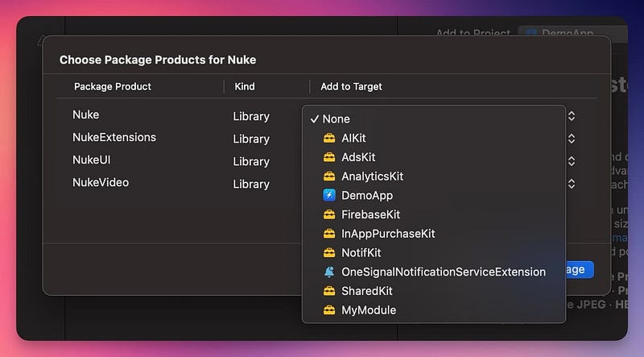Image resolution: width=644 pixels, height=357 pixels.
Task: Click the Library kind cell for NukeExtensions
Action: [x=251, y=139]
